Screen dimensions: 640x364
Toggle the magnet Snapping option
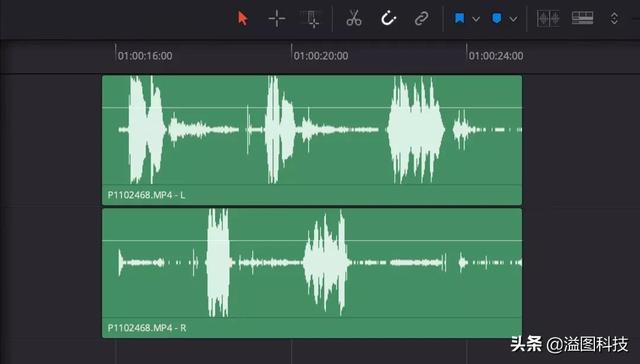[x=388, y=18]
